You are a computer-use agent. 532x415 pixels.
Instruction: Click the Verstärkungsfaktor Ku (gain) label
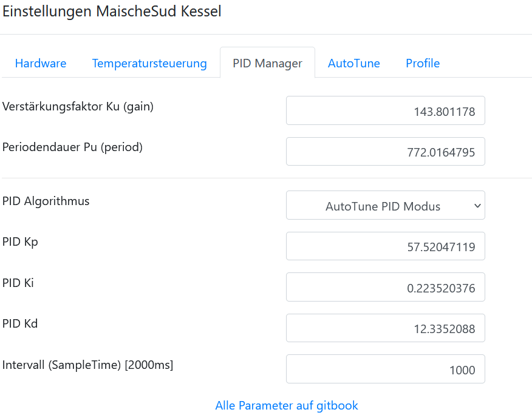click(78, 107)
